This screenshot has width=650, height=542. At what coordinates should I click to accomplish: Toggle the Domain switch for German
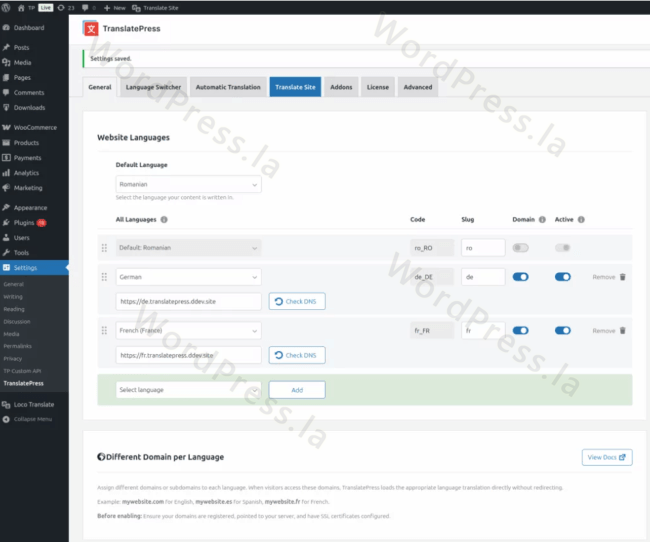[x=520, y=277]
